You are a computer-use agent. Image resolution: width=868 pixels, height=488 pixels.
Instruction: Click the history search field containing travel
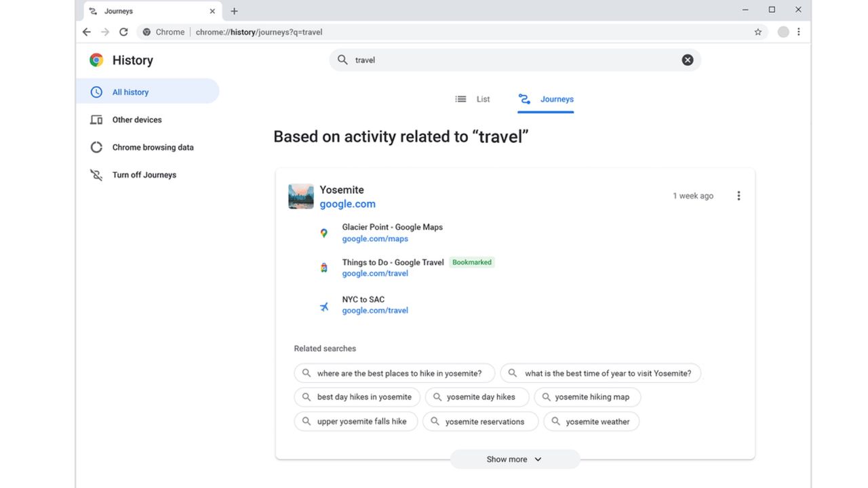point(515,60)
